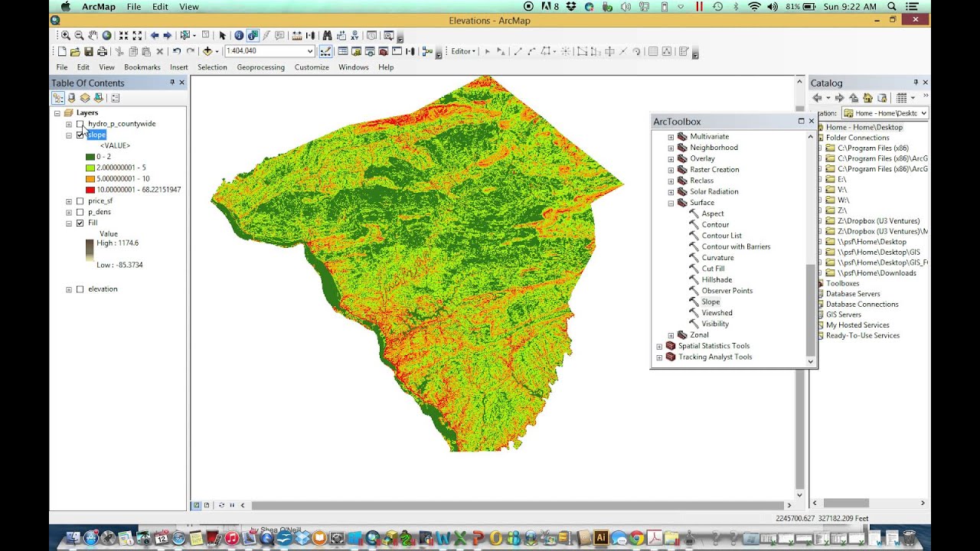Go back to previous extent arrow
This screenshot has height=551, width=980.
click(155, 35)
